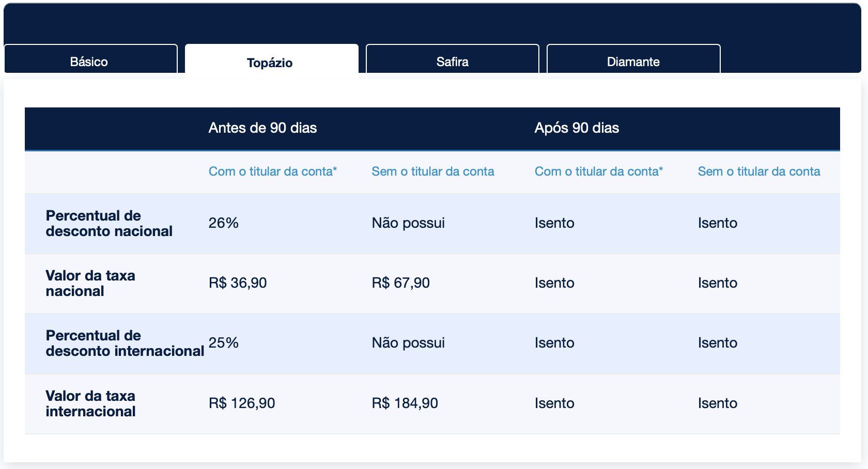Click the Antes de 90 dias header

pos(262,128)
